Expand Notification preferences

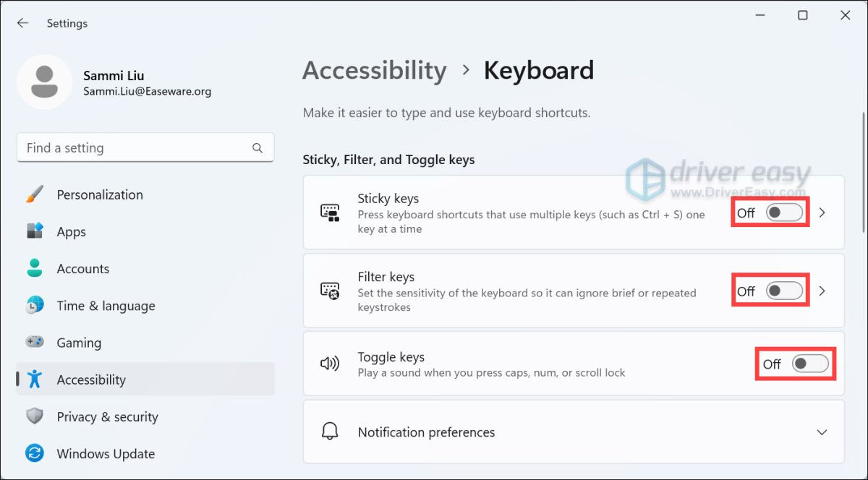[x=822, y=432]
